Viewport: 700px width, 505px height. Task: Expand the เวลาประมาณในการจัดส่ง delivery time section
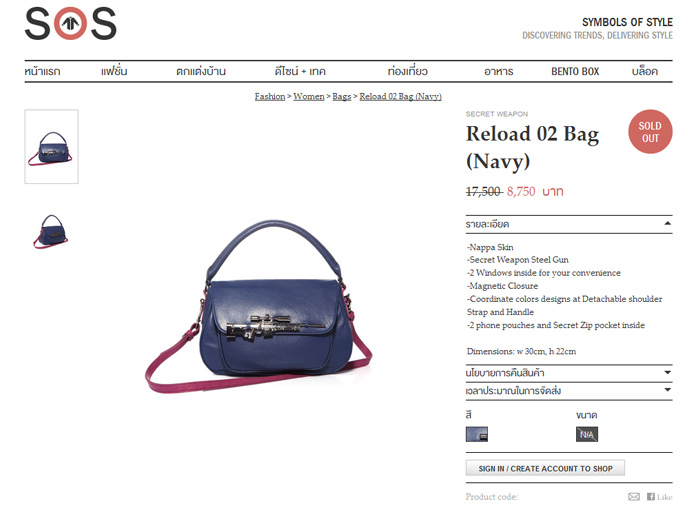(x=569, y=391)
